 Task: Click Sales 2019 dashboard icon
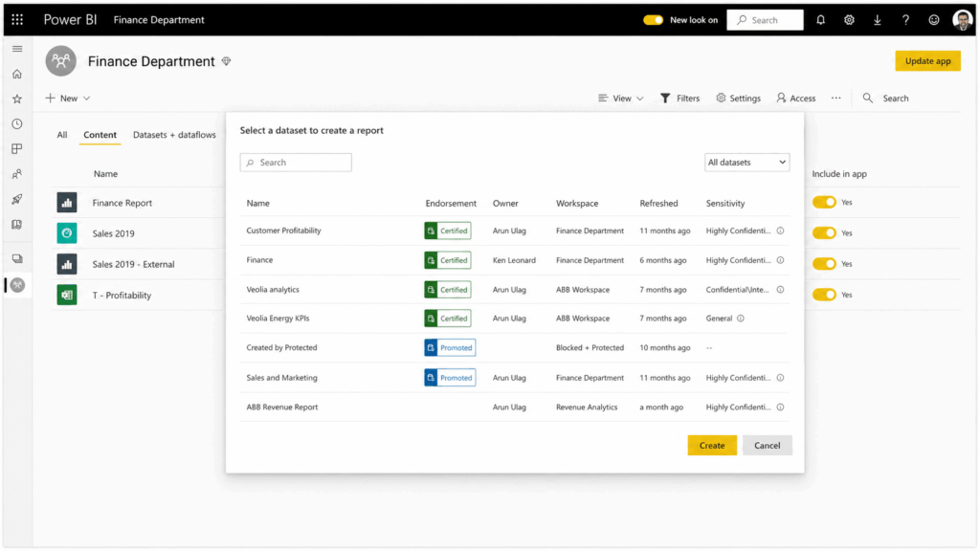(67, 233)
